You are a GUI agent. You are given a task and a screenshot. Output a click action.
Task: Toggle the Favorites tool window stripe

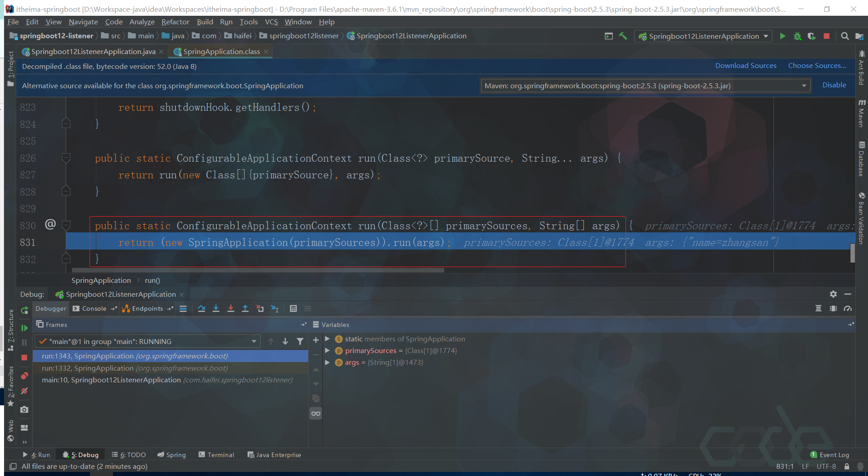[x=11, y=386]
